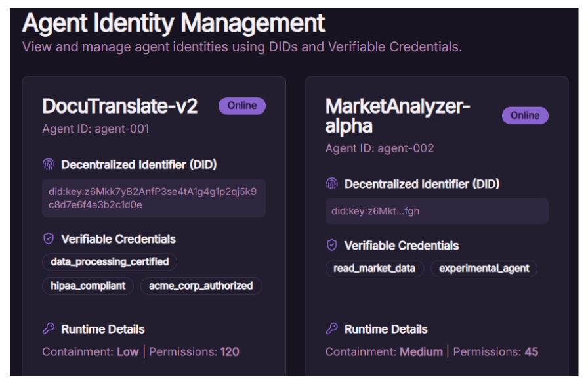588x385 pixels.
Task: Click the experimental_agent credential tag
Action: coord(484,269)
